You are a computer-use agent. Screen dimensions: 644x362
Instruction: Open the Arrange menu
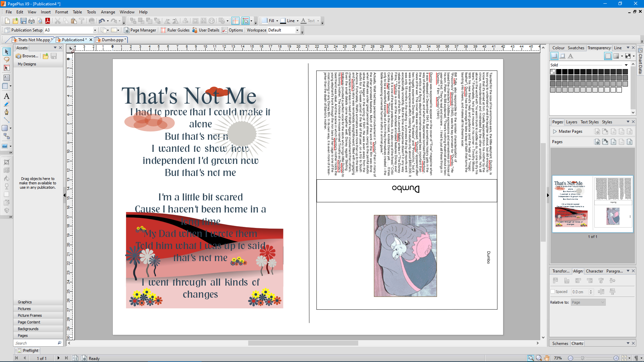tap(108, 12)
